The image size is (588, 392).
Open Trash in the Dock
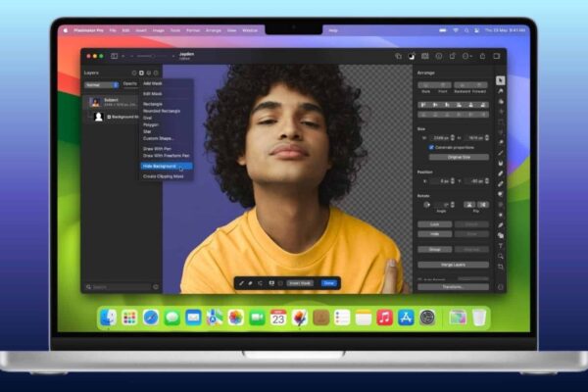pos(479,318)
